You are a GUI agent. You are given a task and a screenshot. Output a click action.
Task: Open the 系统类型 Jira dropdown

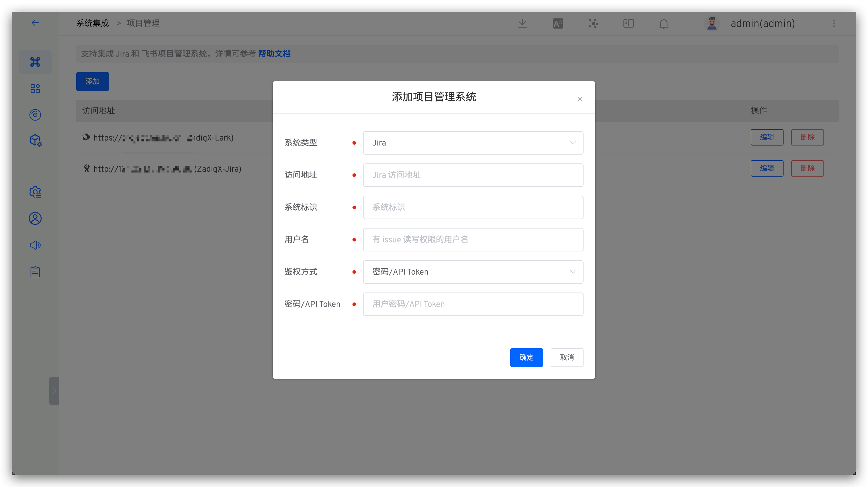click(473, 143)
